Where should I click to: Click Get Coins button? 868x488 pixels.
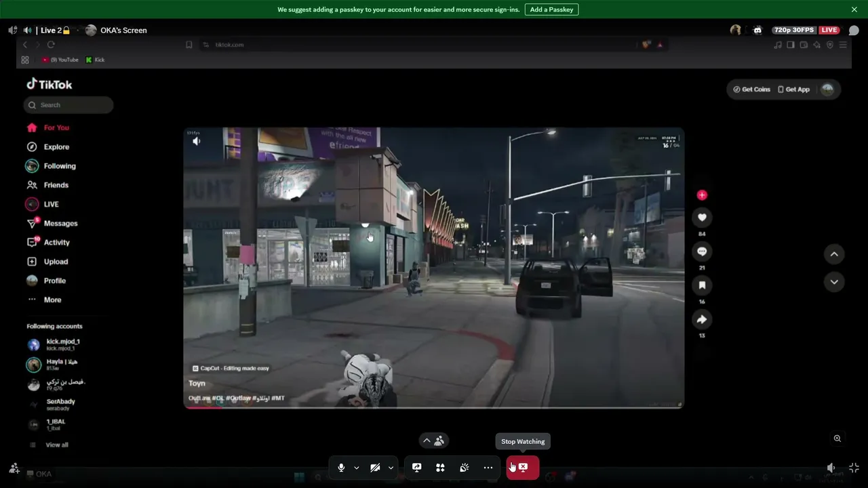coord(752,89)
